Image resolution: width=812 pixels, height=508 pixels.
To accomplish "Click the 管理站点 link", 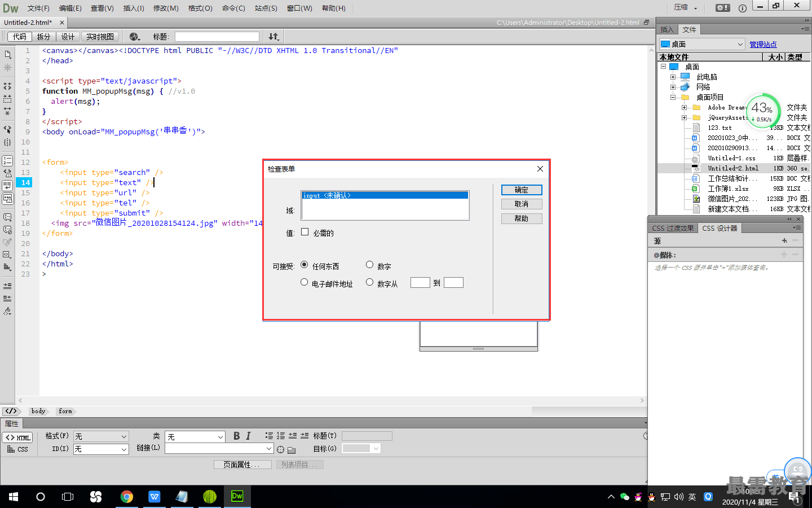I will tap(763, 44).
